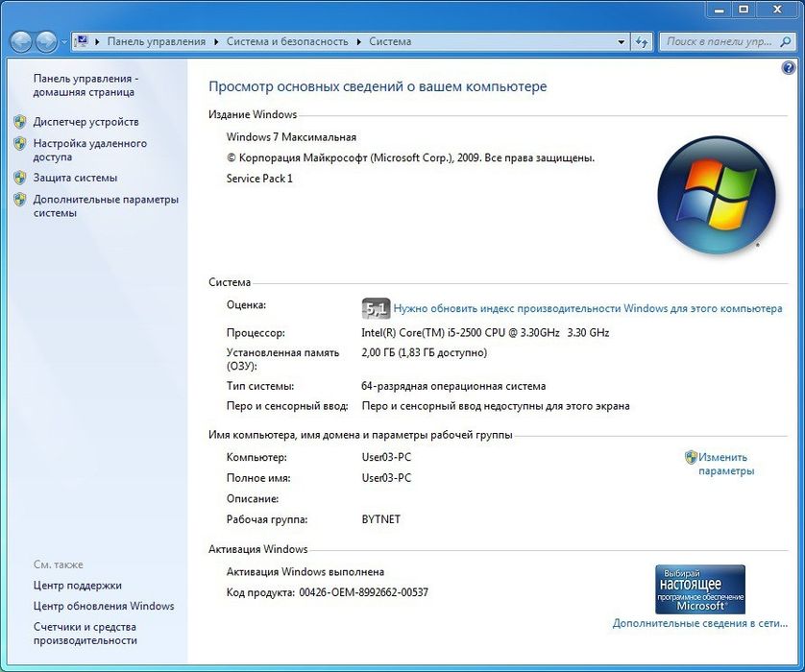Open Настройка удаленного доступа link
The image size is (805, 672).
pos(90,151)
